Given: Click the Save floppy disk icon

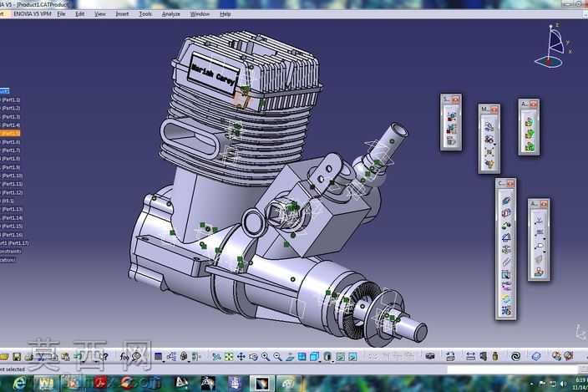Looking at the screenshot, I should pos(17,356).
